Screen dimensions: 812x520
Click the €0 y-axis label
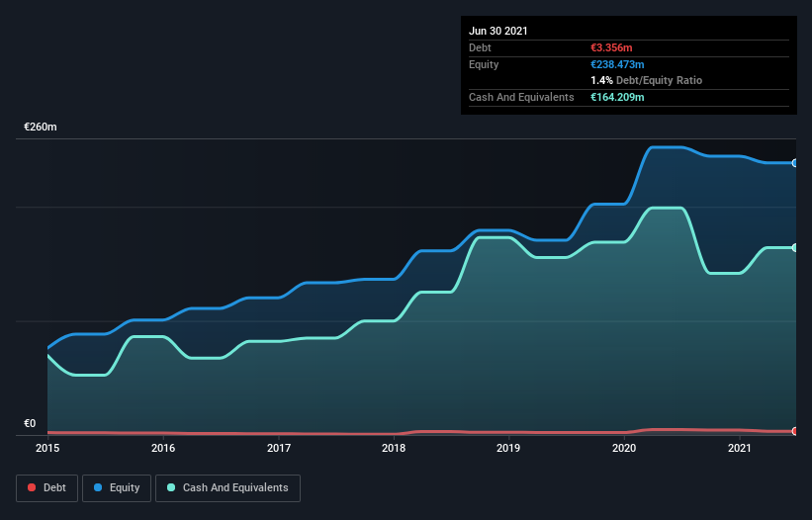[x=30, y=424]
